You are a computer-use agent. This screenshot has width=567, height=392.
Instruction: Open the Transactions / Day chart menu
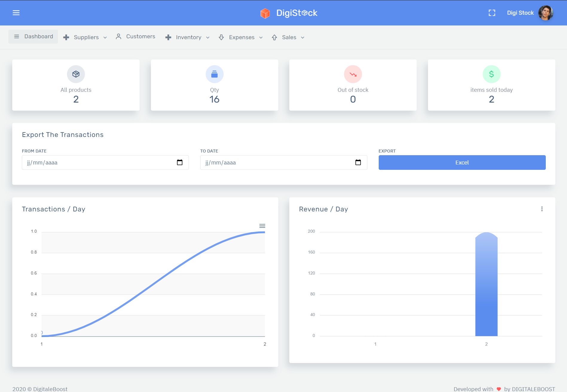262,226
